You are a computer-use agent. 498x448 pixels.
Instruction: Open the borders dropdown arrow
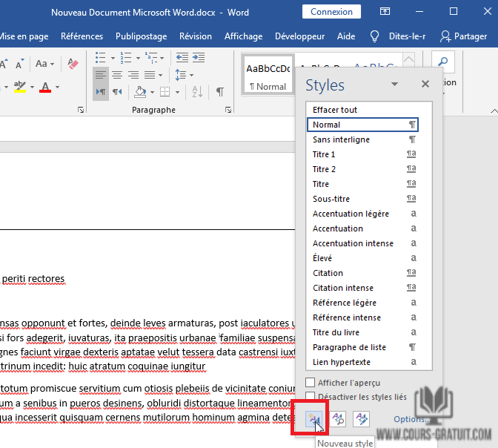tap(178, 92)
